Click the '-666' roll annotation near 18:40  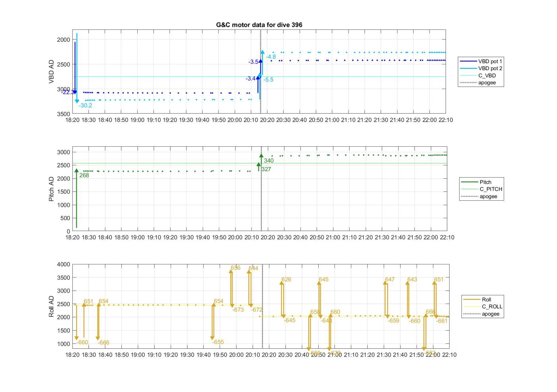point(103,342)
